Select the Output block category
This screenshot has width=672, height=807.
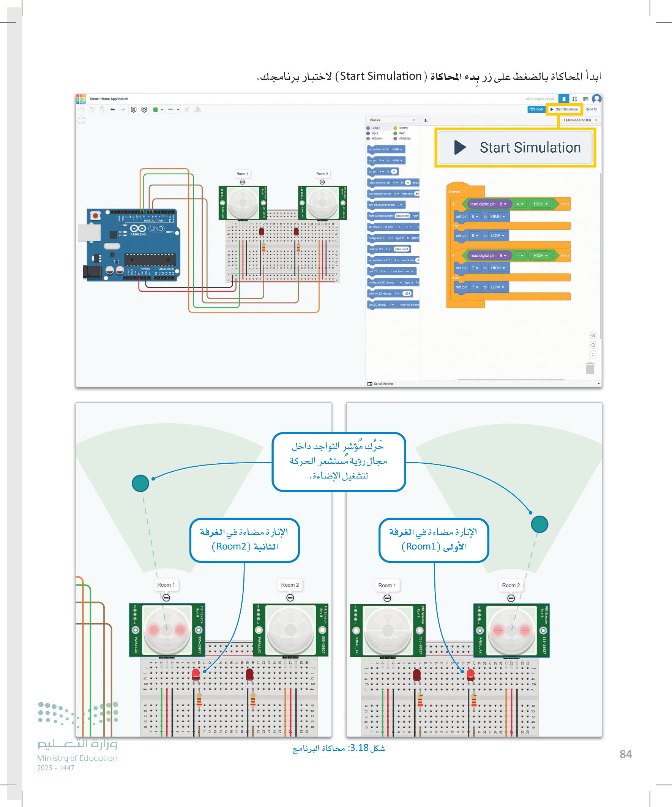[375, 128]
